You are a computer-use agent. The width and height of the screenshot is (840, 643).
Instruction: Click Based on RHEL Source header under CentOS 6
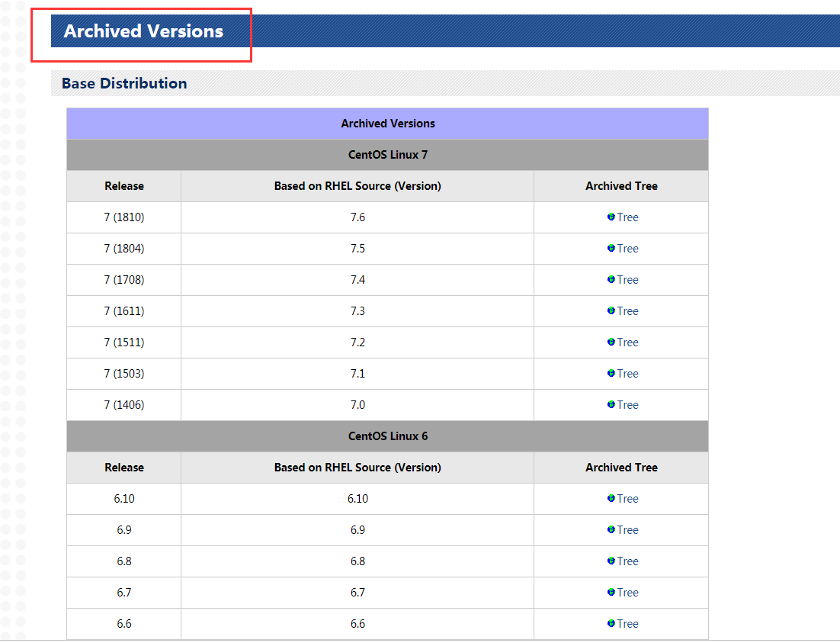tap(357, 468)
